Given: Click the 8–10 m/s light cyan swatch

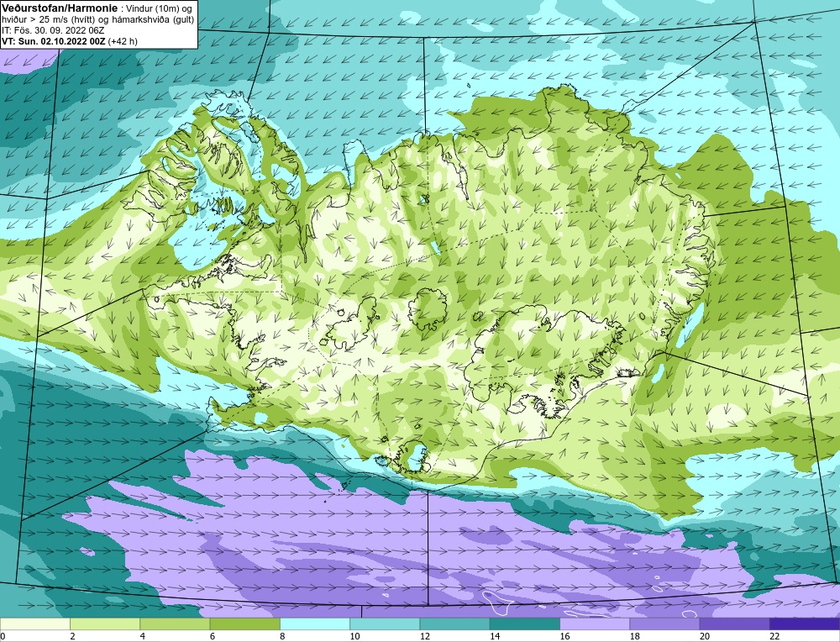Looking at the screenshot, I should (315, 624).
